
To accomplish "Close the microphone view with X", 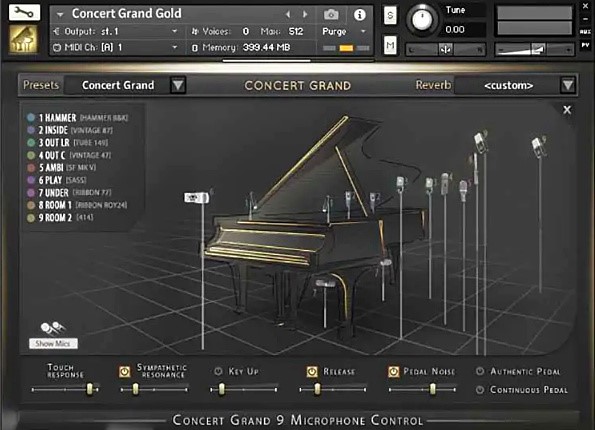I will coord(567,110).
